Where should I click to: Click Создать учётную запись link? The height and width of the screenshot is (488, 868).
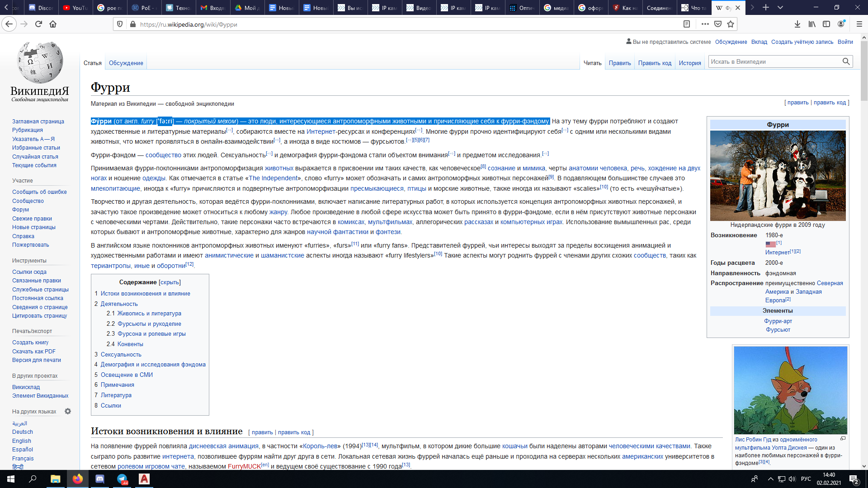(x=802, y=42)
